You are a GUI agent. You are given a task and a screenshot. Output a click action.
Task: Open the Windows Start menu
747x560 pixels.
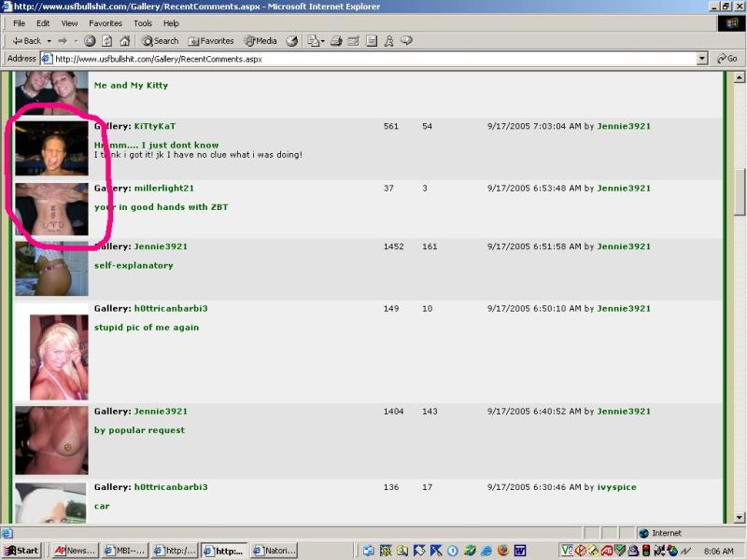tap(22, 551)
